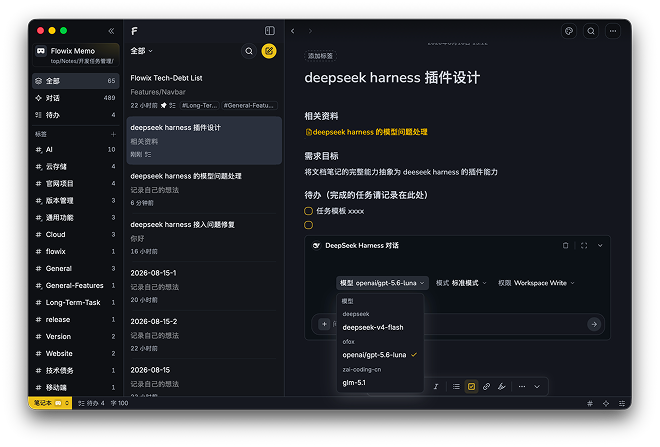Open the 权限 Workspace Write dropdown
This screenshot has height=447, width=660.
coord(536,283)
